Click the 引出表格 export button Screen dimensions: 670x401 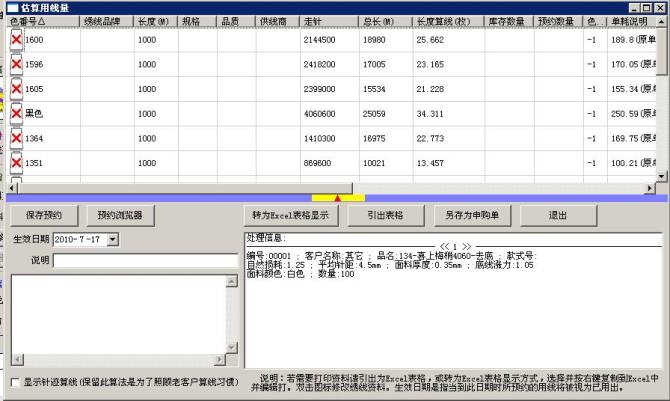pos(385,215)
